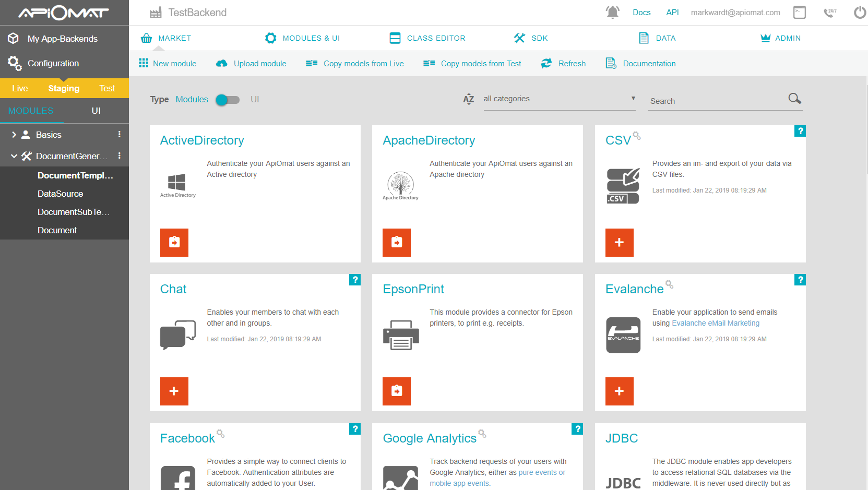Image resolution: width=868 pixels, height=490 pixels.
Task: Open the market Documentation
Action: click(x=640, y=63)
